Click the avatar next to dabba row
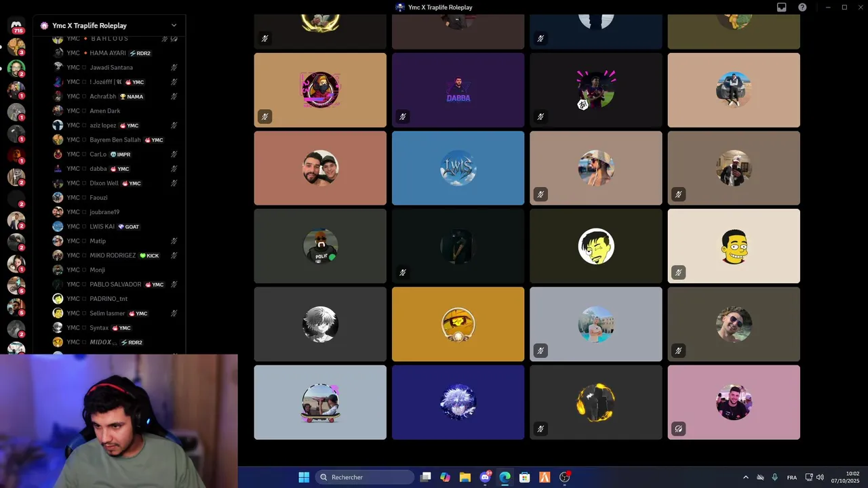868x488 pixels. point(58,169)
